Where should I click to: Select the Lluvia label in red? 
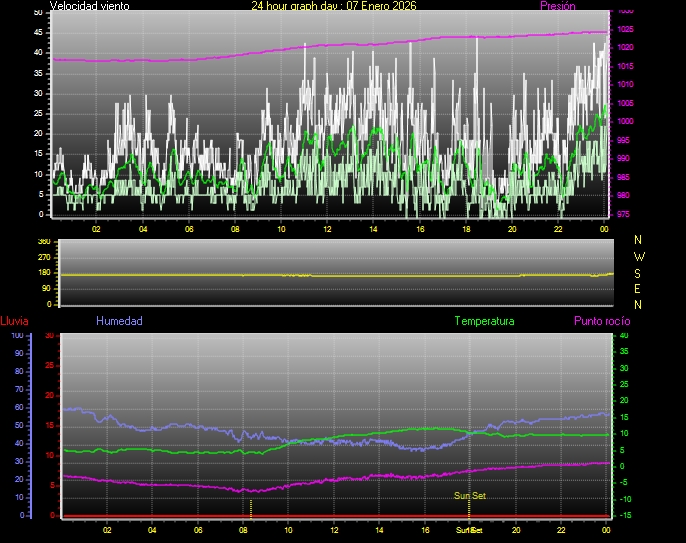[x=14, y=321]
